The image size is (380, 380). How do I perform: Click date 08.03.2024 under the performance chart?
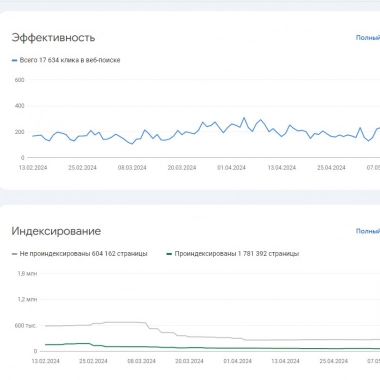click(132, 168)
